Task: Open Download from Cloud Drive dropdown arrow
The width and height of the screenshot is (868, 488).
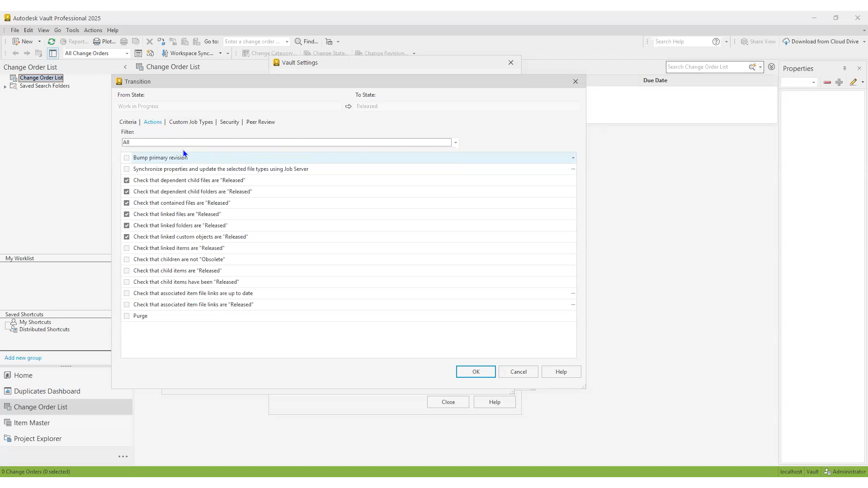Action: pos(864,42)
